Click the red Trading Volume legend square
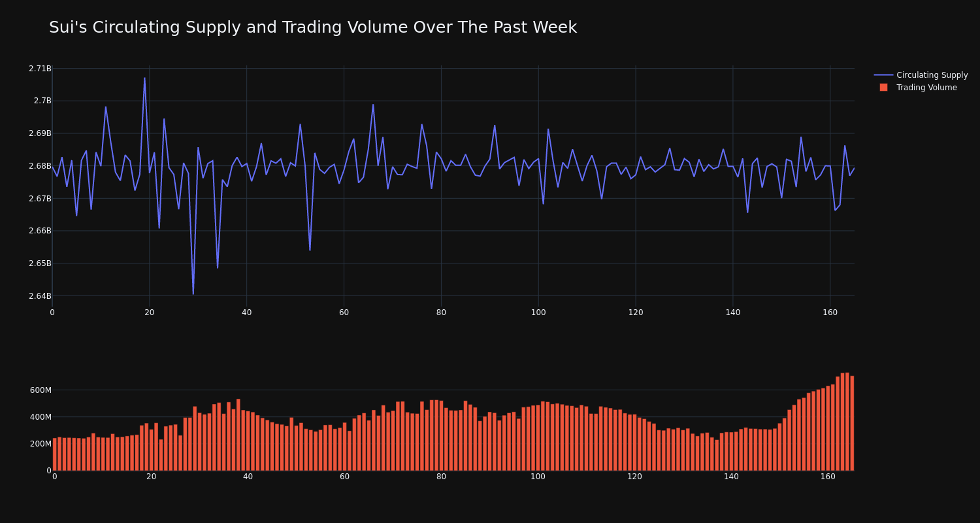Image resolution: width=980 pixels, height=523 pixels. (x=883, y=88)
